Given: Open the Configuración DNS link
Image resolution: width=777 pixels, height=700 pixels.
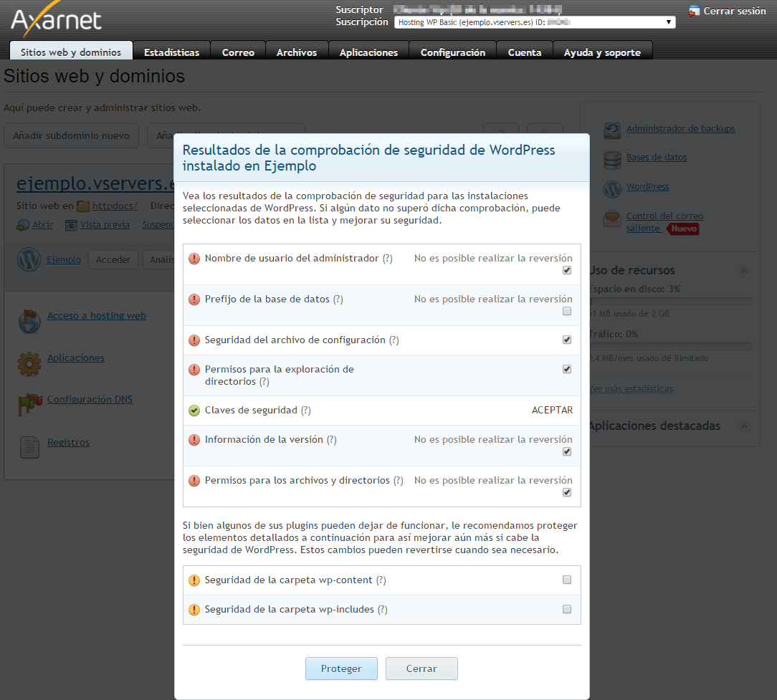Looking at the screenshot, I should [90, 399].
